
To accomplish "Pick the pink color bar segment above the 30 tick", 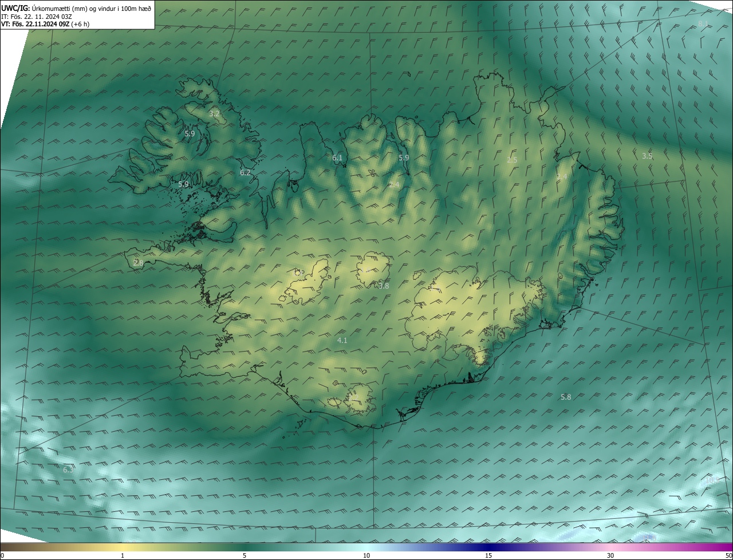I will pos(610,547).
